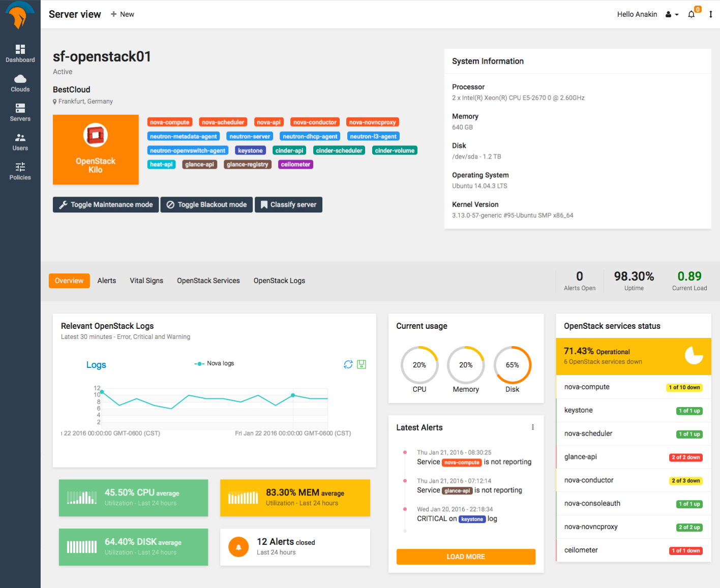
Task: Click the heat-api service tag
Action: [161, 164]
